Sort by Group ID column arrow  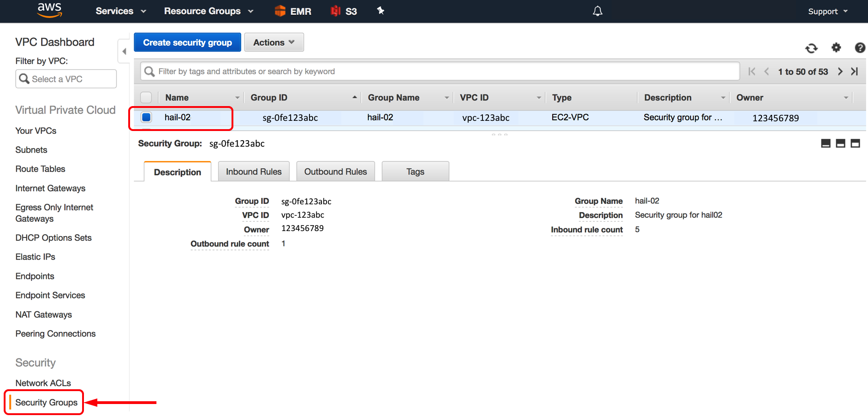(x=354, y=97)
